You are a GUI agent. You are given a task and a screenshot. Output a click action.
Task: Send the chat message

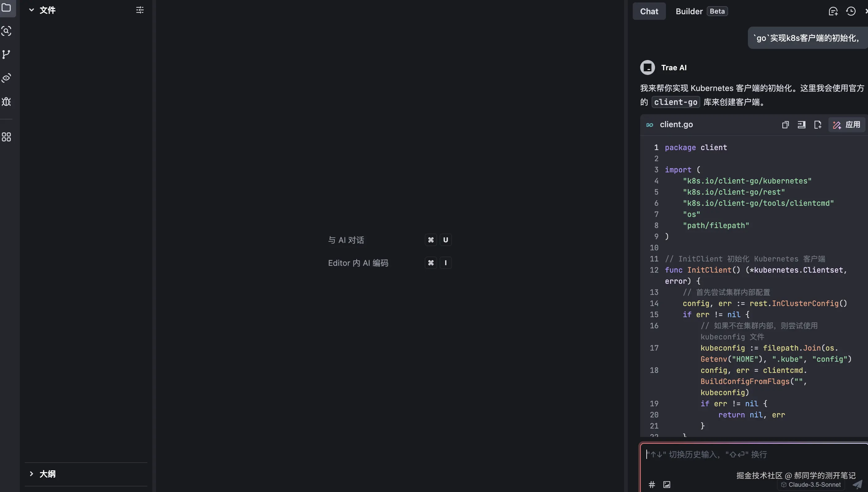[x=857, y=485]
